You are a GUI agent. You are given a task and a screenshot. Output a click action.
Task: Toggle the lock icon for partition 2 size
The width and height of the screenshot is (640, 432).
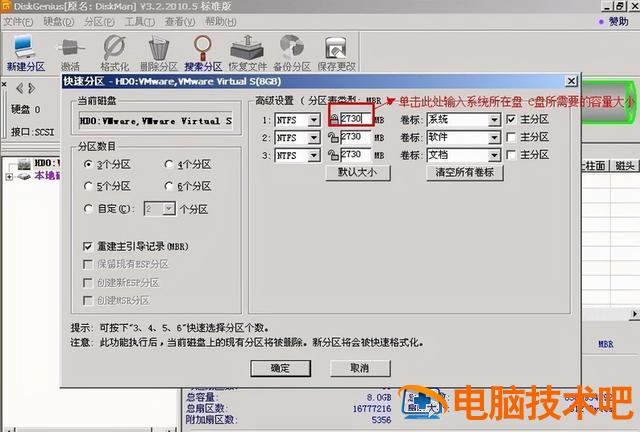(333, 138)
